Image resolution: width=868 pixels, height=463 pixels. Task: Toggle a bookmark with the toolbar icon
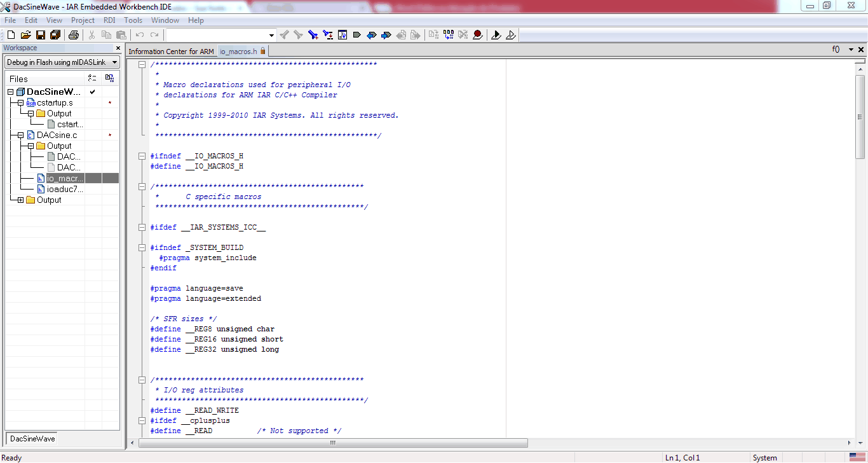coord(356,35)
